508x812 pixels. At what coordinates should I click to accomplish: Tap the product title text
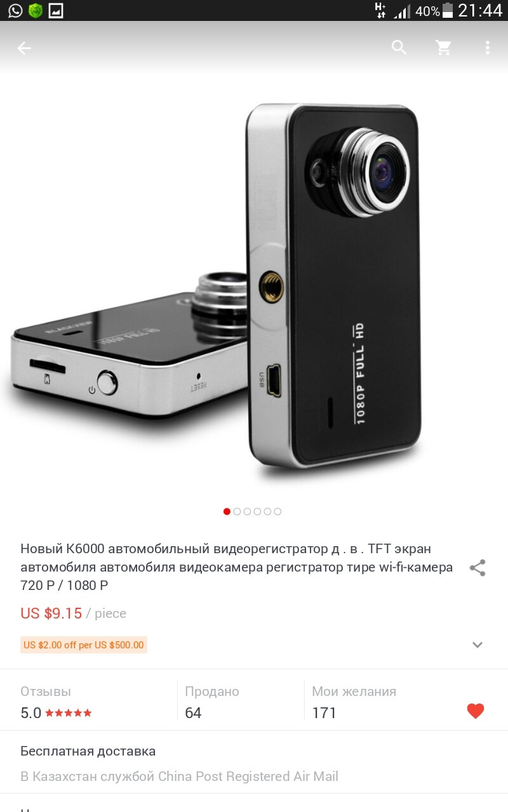(237, 567)
